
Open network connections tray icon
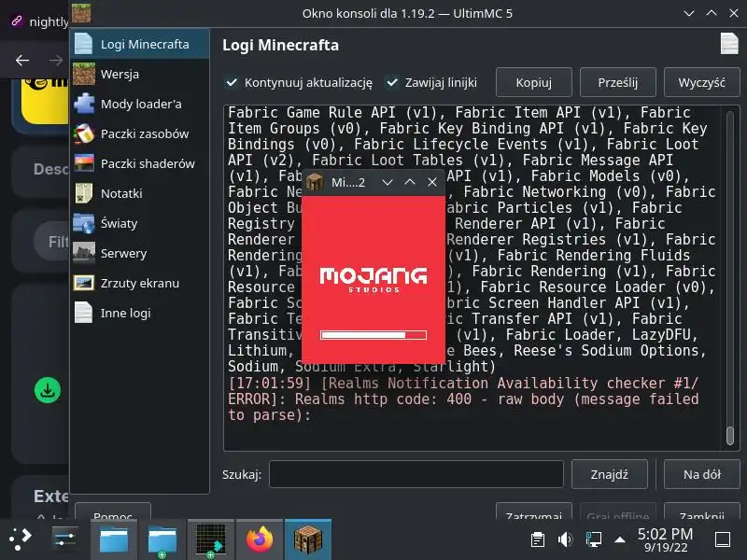(x=593, y=539)
